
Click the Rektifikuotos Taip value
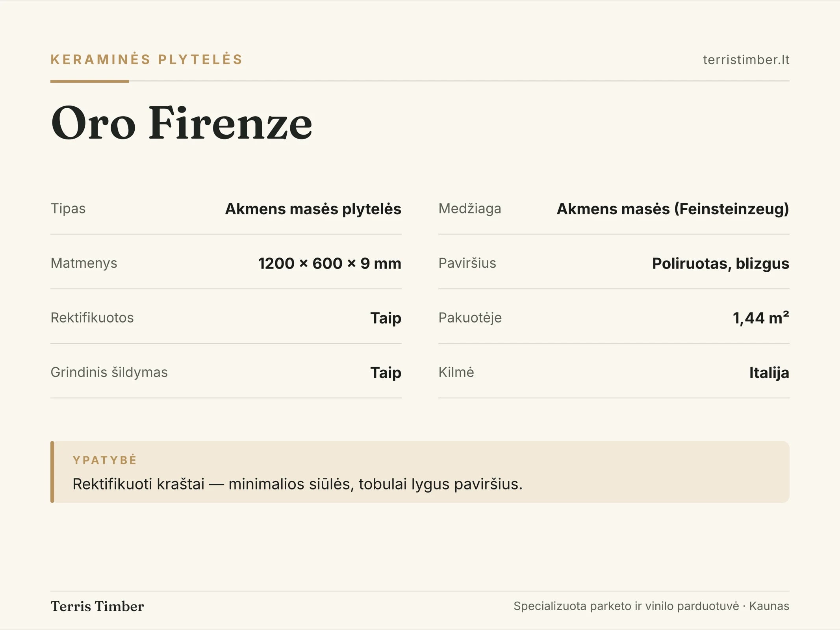[386, 318]
